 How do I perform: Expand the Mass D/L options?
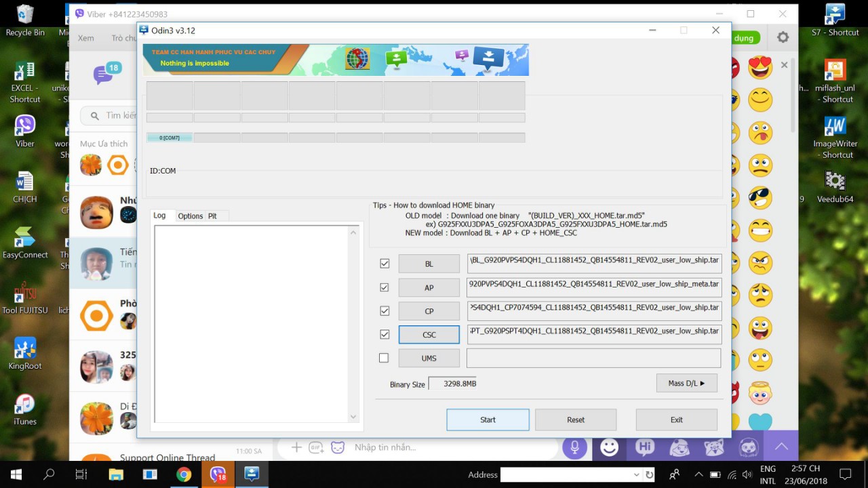click(687, 383)
